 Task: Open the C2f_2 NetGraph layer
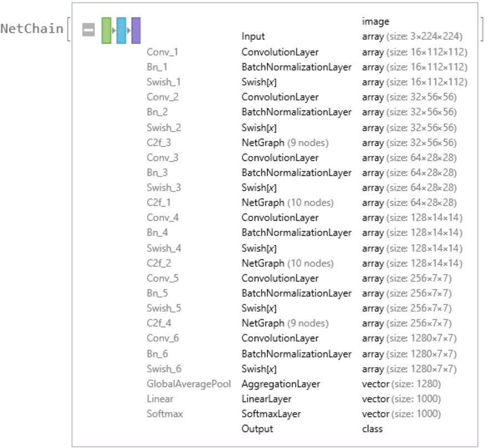coord(287,263)
